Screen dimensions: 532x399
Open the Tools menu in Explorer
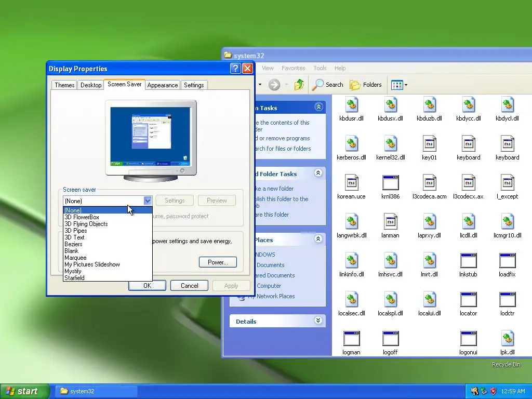[320, 68]
